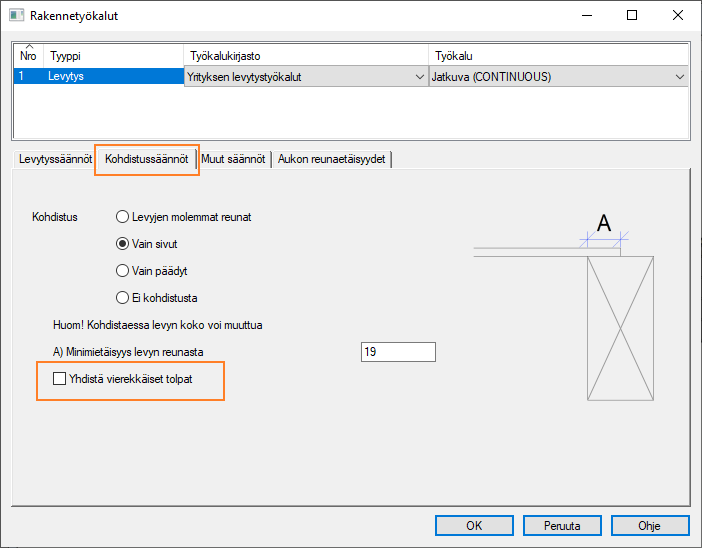Enable the Yhdistä vierekkäiset tolpat checkbox
Viewport: 702px width, 548px height.
60,379
